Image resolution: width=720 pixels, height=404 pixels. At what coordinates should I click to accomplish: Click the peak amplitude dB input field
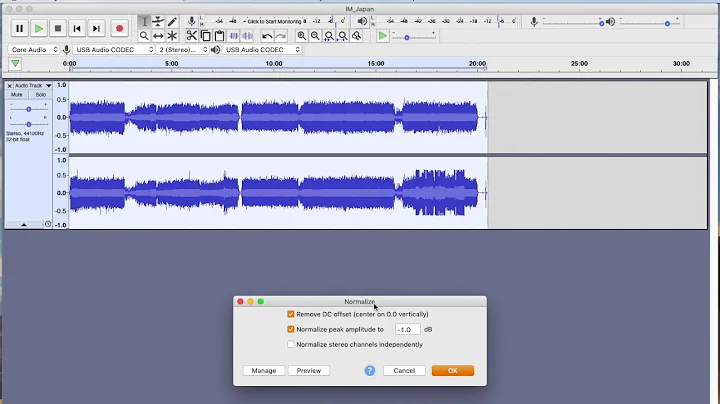pyautogui.click(x=407, y=329)
